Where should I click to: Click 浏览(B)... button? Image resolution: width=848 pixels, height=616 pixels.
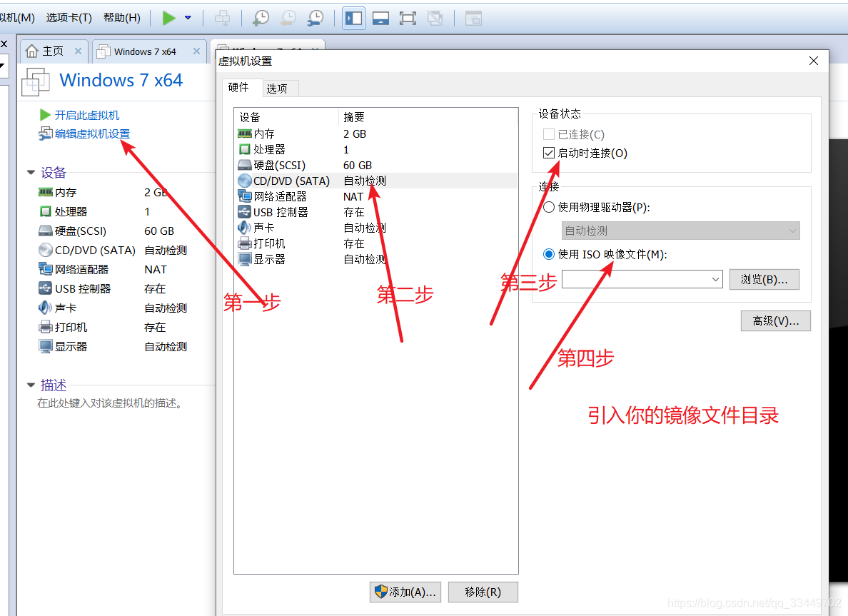pyautogui.click(x=764, y=279)
